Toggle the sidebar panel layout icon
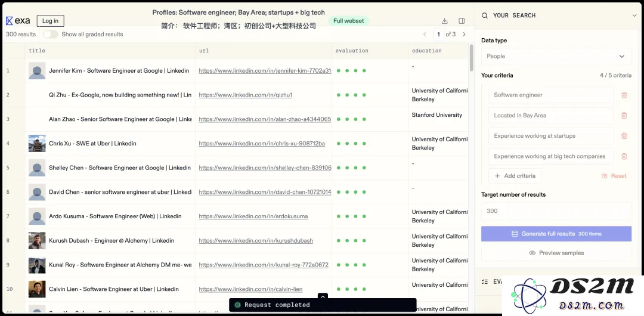The height and width of the screenshot is (316, 644). [x=462, y=21]
